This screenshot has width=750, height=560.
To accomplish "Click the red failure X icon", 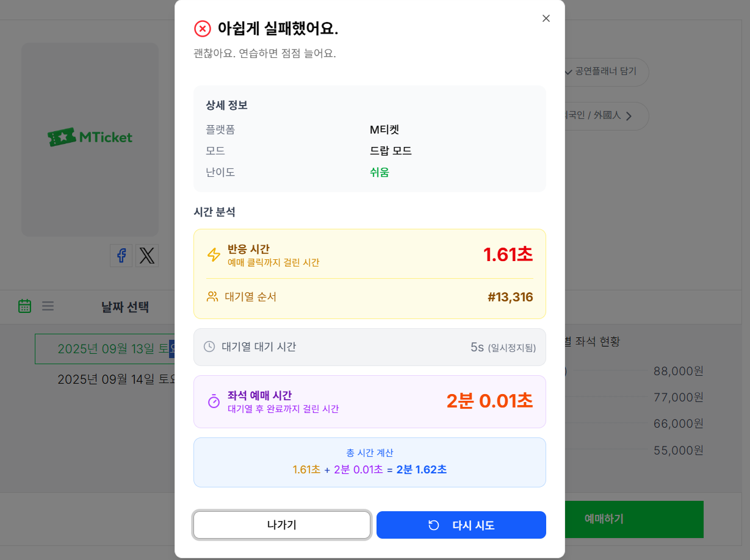I will 202,29.
